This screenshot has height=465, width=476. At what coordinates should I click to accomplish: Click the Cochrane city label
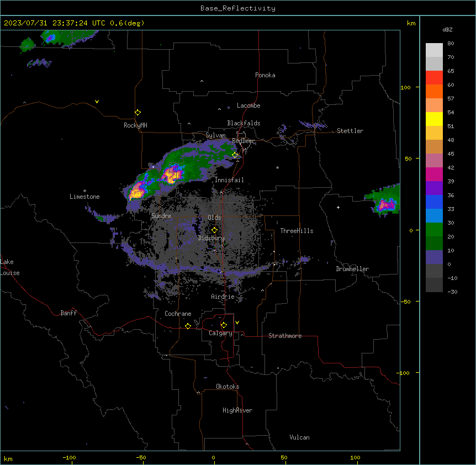pyautogui.click(x=178, y=314)
